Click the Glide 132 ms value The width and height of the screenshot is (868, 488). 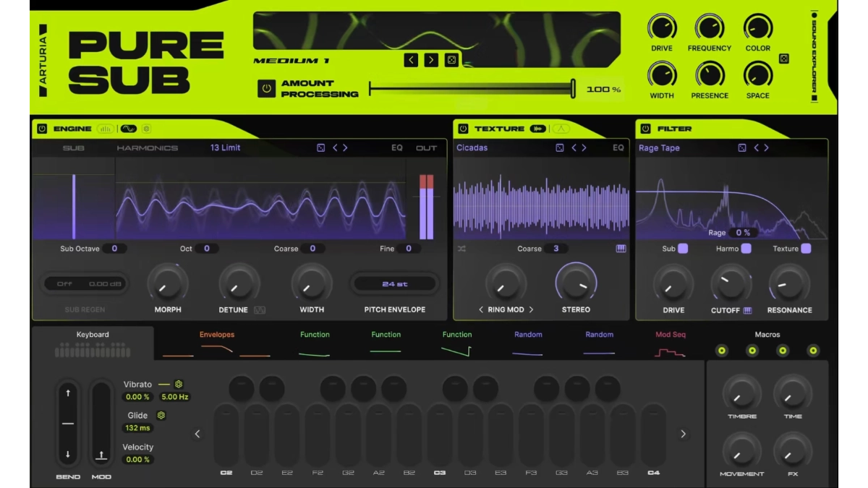pyautogui.click(x=137, y=428)
